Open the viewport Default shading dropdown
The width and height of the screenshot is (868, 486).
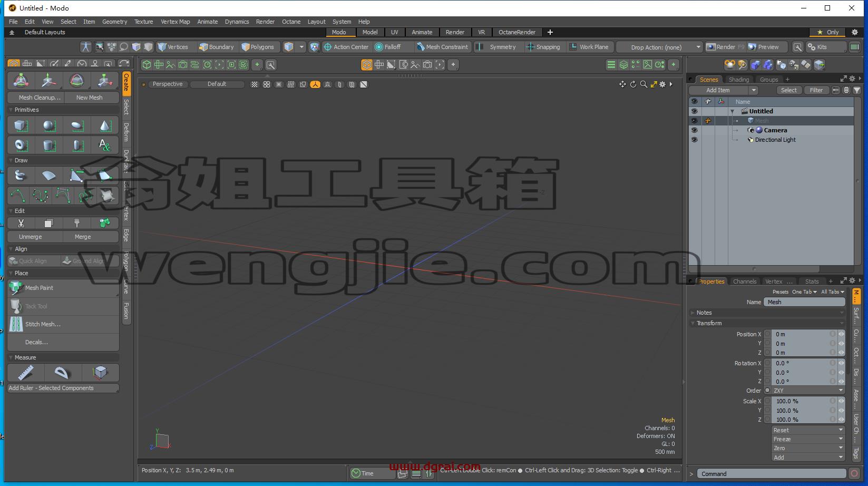pyautogui.click(x=217, y=84)
